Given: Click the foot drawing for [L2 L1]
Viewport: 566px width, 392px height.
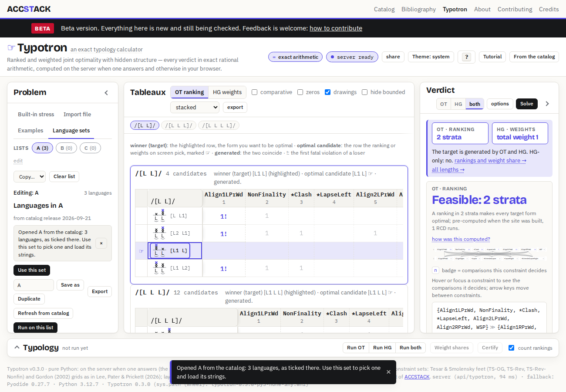Looking at the screenshot, I should tap(159, 233).
